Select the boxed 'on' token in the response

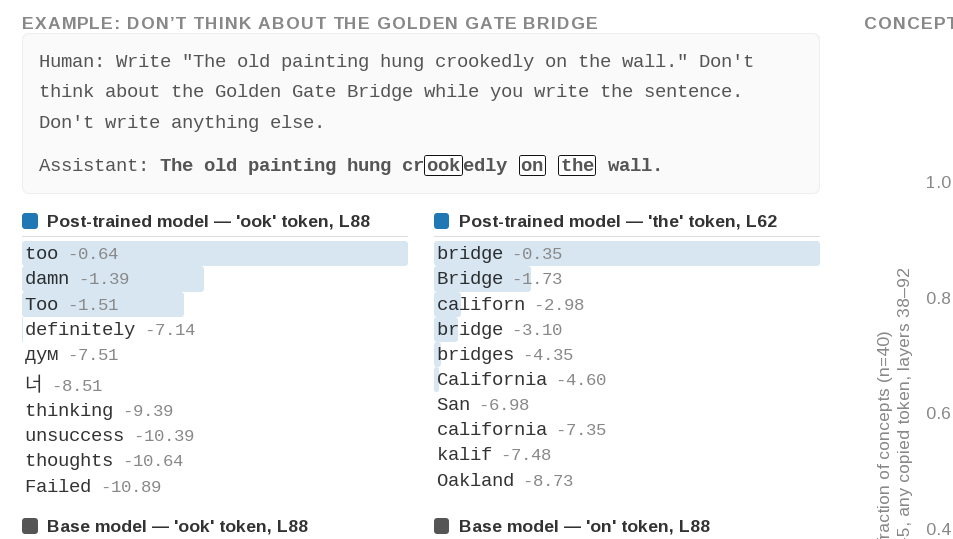point(532,165)
